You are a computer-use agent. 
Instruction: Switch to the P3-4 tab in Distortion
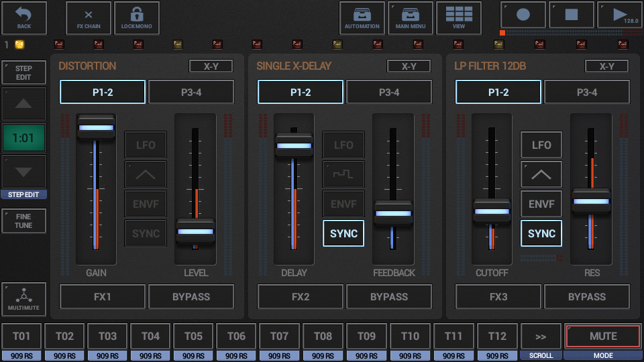point(191,92)
